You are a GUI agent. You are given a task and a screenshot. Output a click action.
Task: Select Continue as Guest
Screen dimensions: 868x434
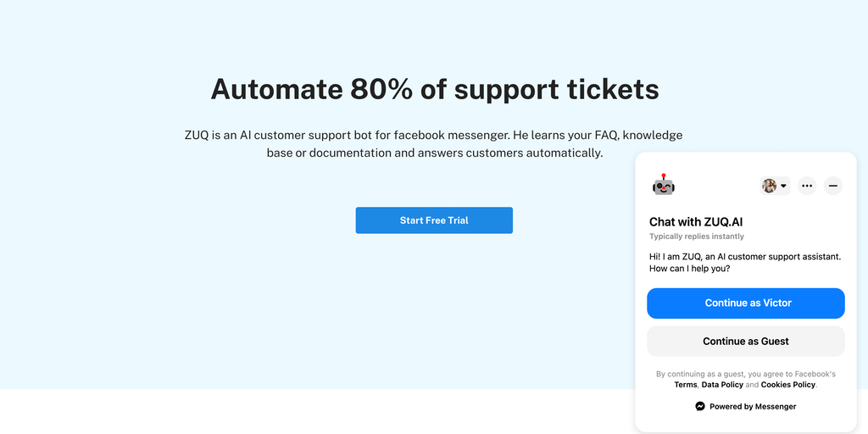coord(746,342)
